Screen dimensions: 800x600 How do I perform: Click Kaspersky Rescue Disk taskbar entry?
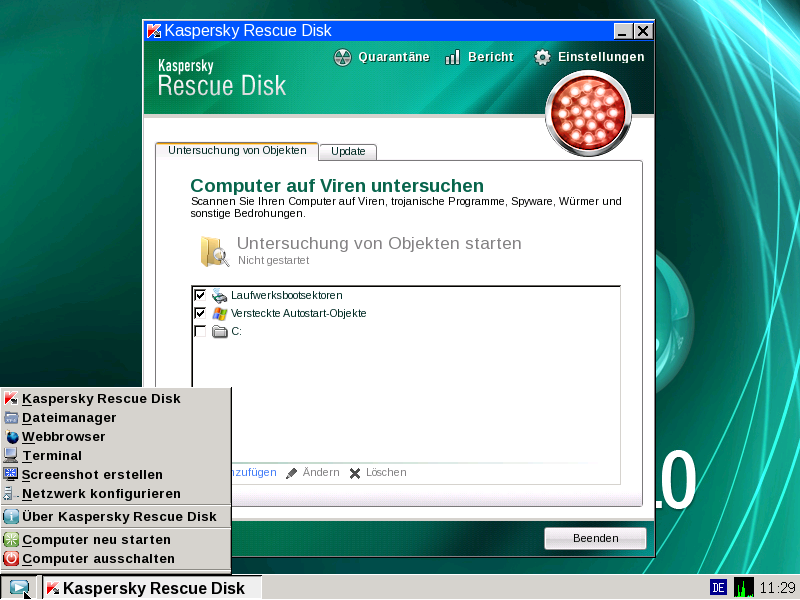(152, 587)
